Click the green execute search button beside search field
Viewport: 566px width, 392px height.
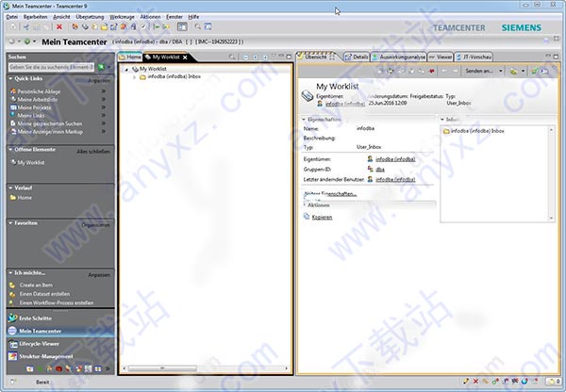tap(101, 67)
